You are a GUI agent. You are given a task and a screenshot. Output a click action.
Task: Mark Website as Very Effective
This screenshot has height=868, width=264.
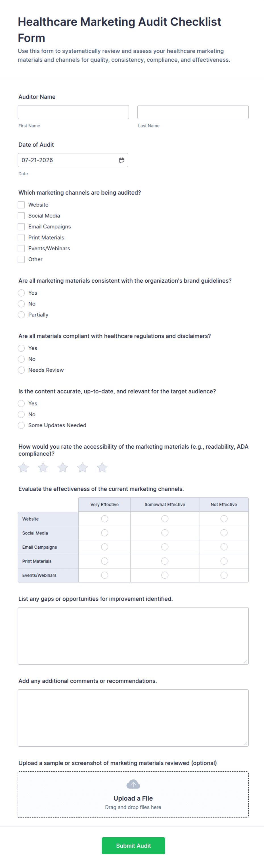point(105,519)
